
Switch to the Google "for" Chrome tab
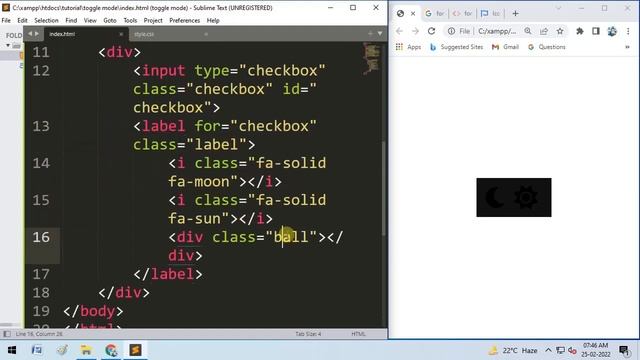[x=435, y=13]
